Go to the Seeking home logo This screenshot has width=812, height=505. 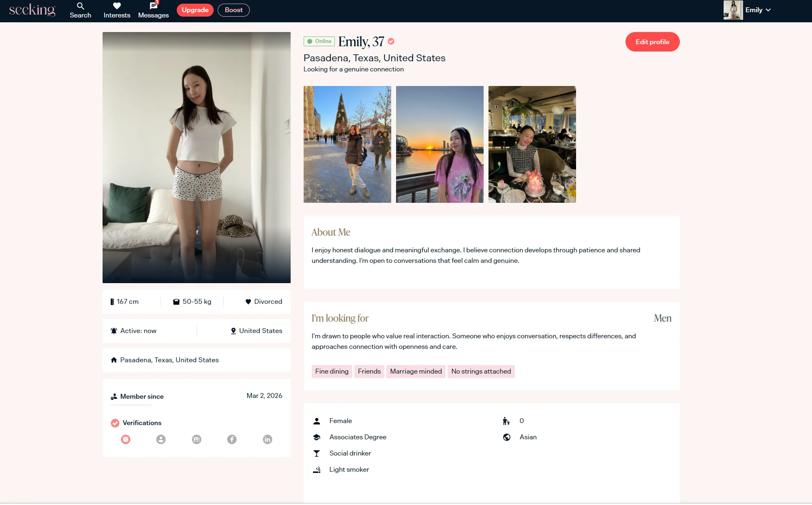point(32,10)
